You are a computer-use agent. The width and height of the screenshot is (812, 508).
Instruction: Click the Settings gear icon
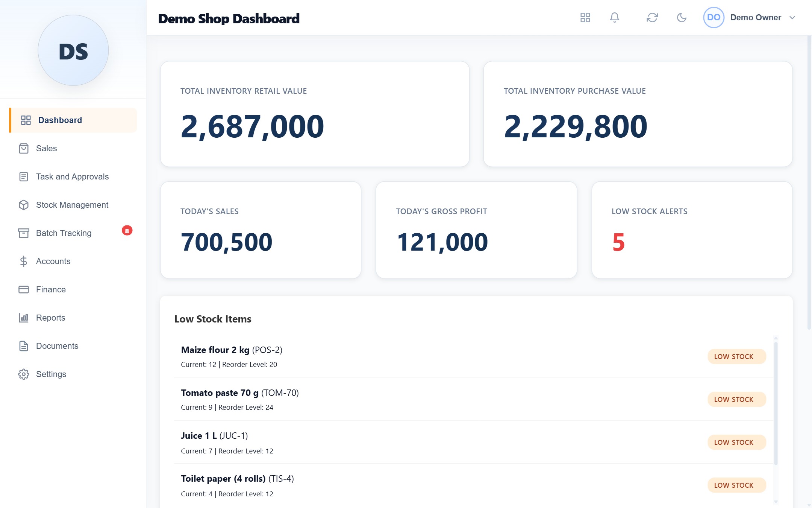[24, 374]
